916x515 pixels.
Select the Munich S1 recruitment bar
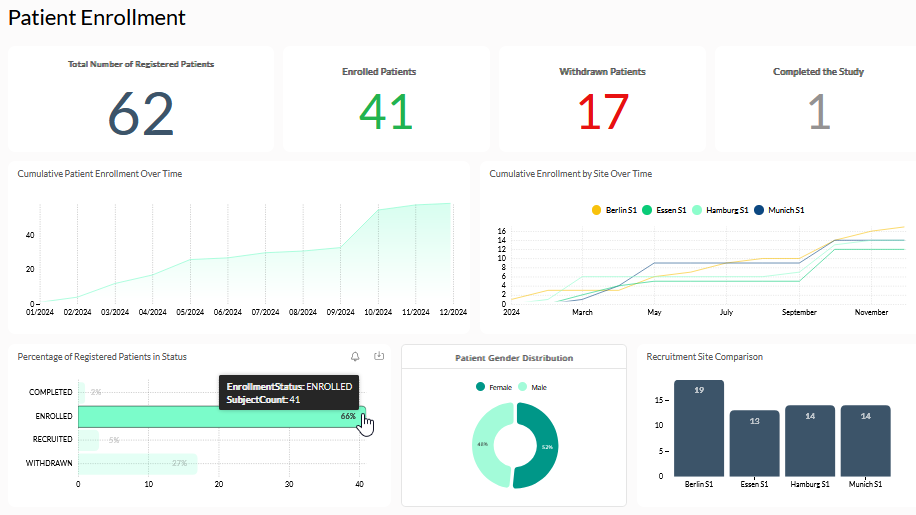pyautogui.click(x=865, y=441)
